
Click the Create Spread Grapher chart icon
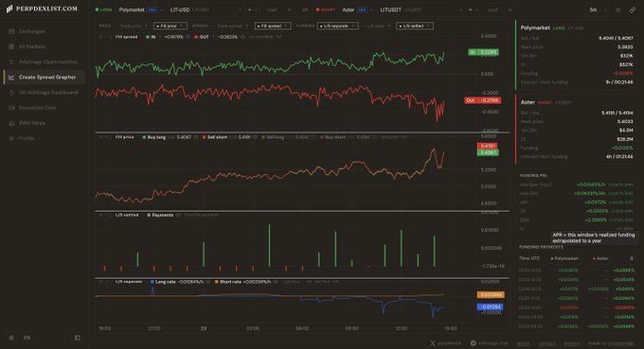[11, 78]
